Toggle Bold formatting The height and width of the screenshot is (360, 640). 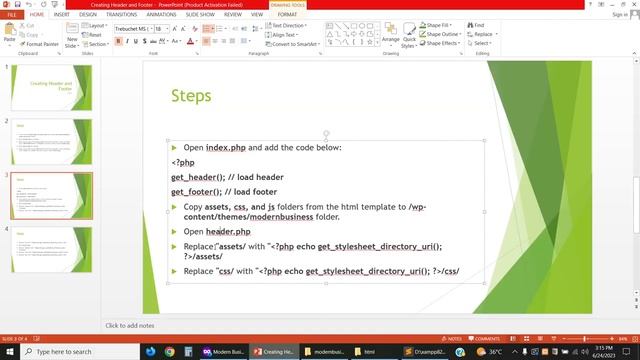[x=118, y=41]
